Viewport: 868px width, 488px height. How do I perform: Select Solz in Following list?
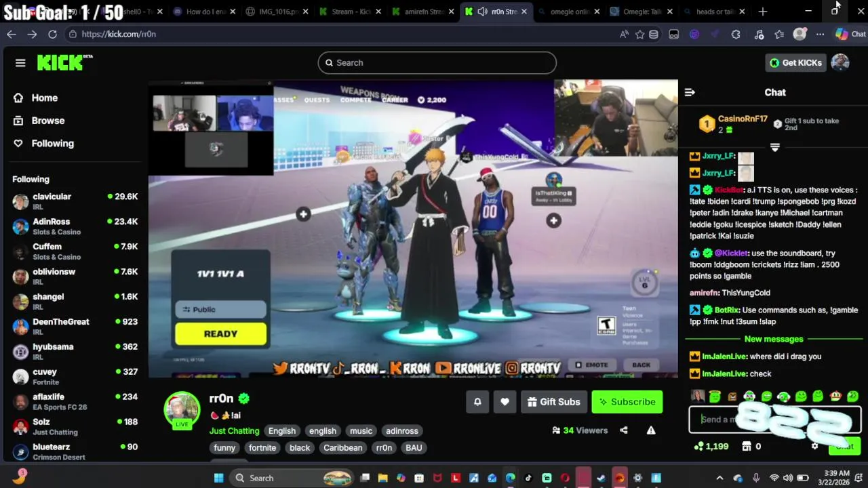(75, 427)
